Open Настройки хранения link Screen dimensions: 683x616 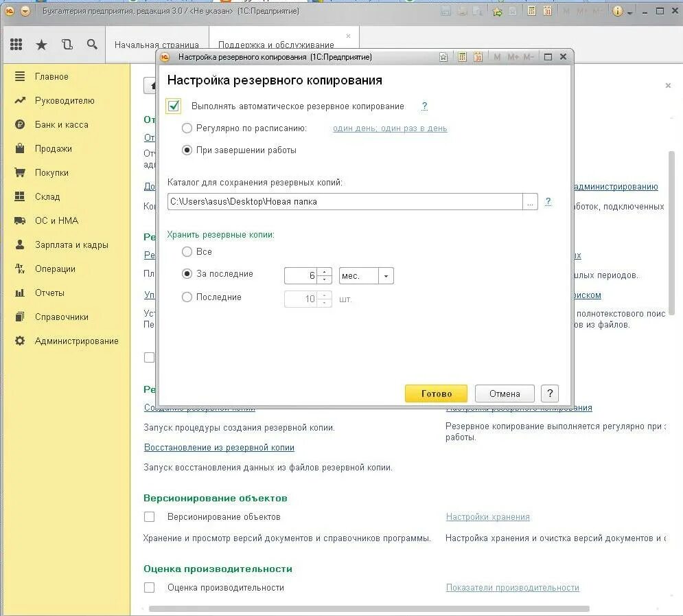pos(488,516)
